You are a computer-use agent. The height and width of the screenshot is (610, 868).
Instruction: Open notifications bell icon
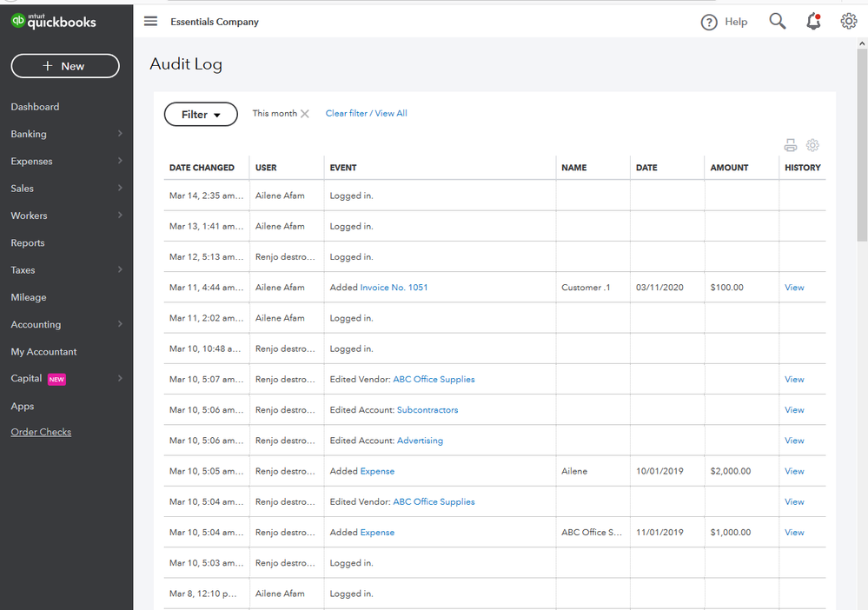813,21
